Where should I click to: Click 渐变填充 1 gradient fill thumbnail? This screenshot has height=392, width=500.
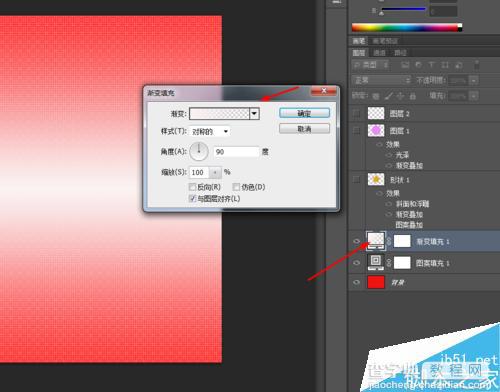[376, 241]
